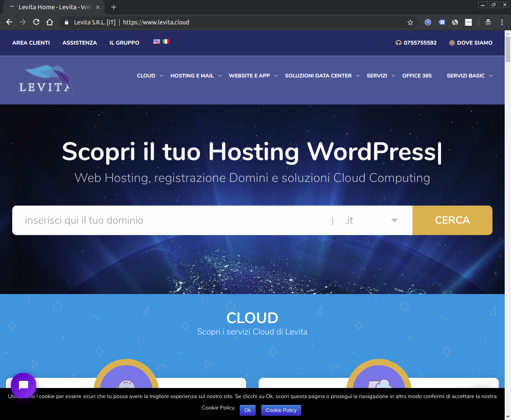Go to browser home page icon
This screenshot has height=420, width=511.
click(x=50, y=22)
